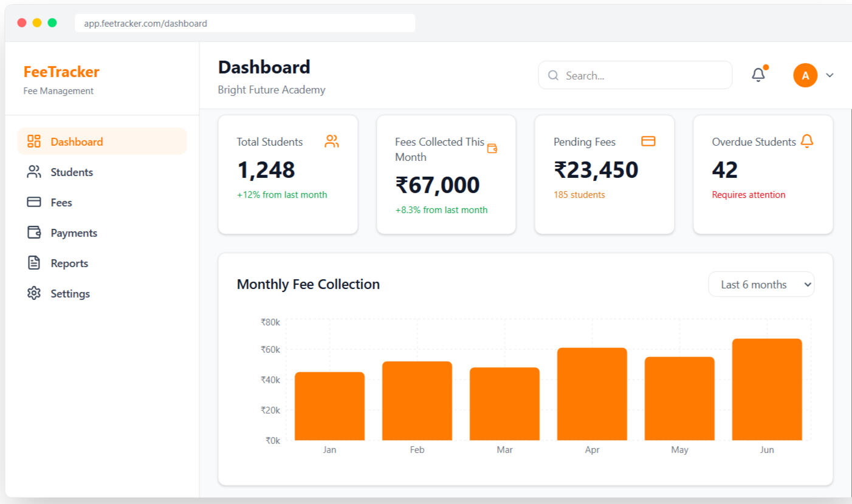
Task: Select the Fees sidebar item
Action: [x=61, y=202]
